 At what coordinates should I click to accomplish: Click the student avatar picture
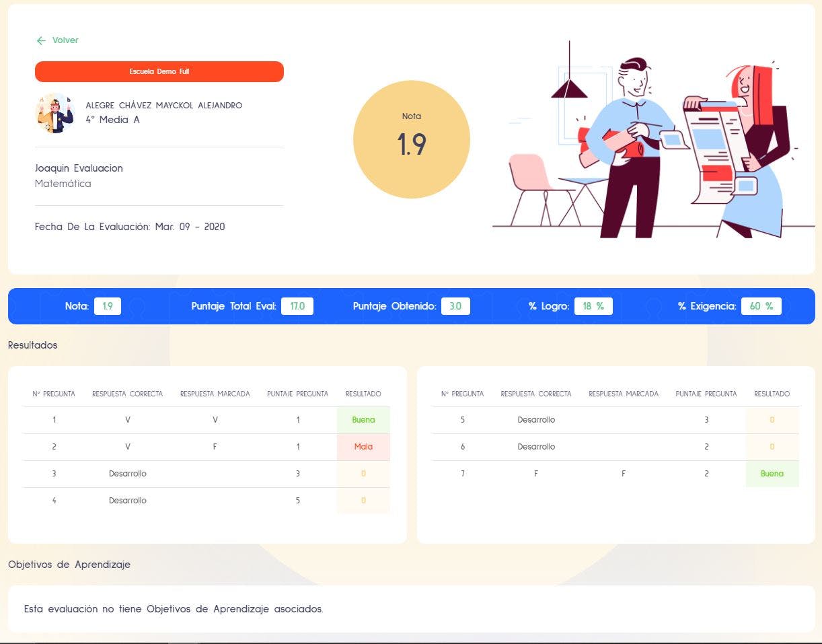pos(54,112)
